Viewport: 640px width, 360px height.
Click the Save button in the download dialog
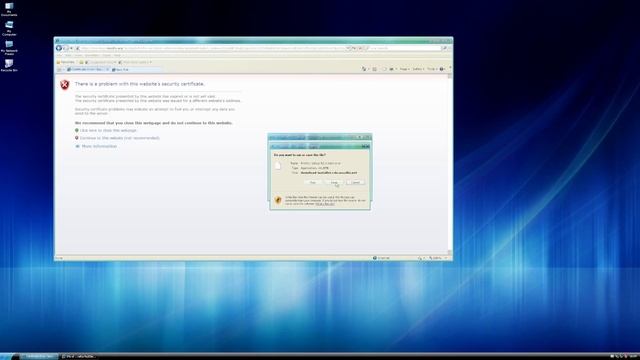334,182
